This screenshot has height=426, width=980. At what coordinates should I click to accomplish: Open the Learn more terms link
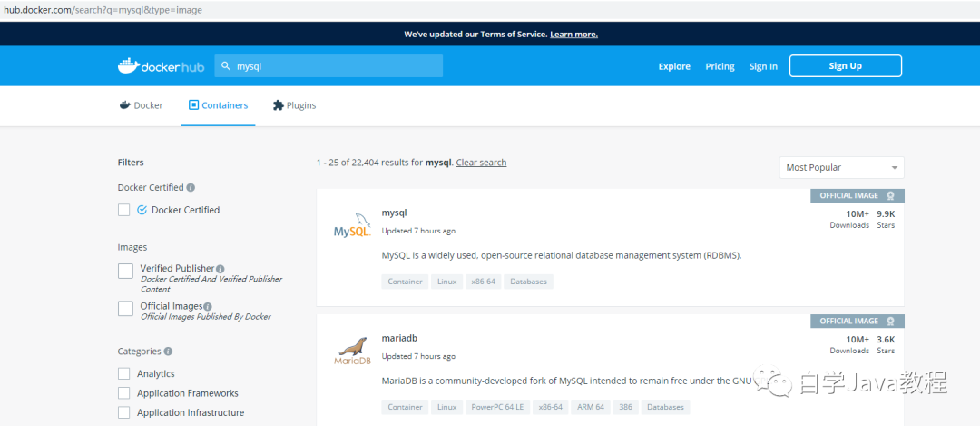(573, 34)
